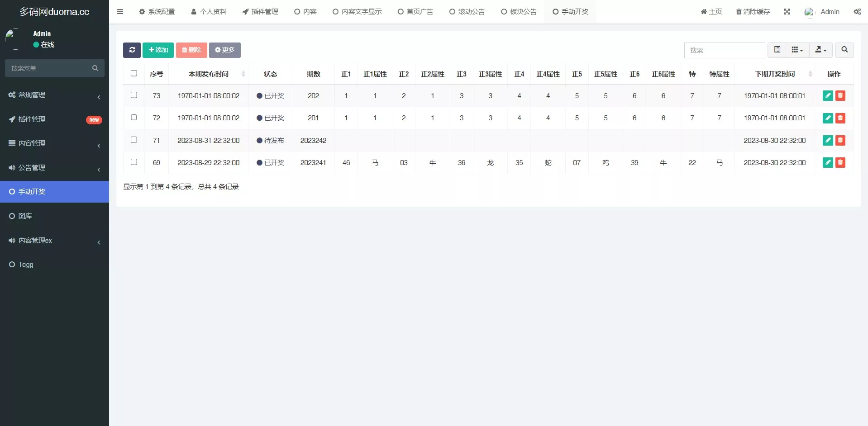Image resolution: width=868 pixels, height=426 pixels.
Task: Check the checkbox for row 69
Action: [x=134, y=162]
